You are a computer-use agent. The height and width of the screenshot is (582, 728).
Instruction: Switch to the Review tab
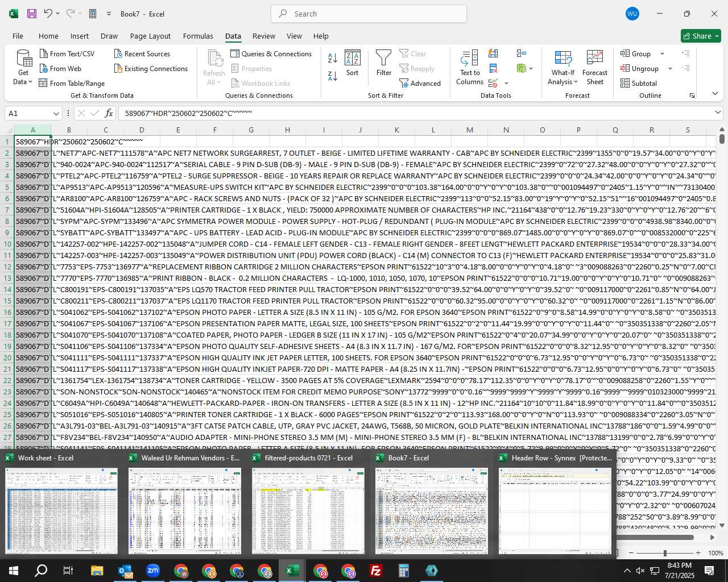(x=264, y=36)
